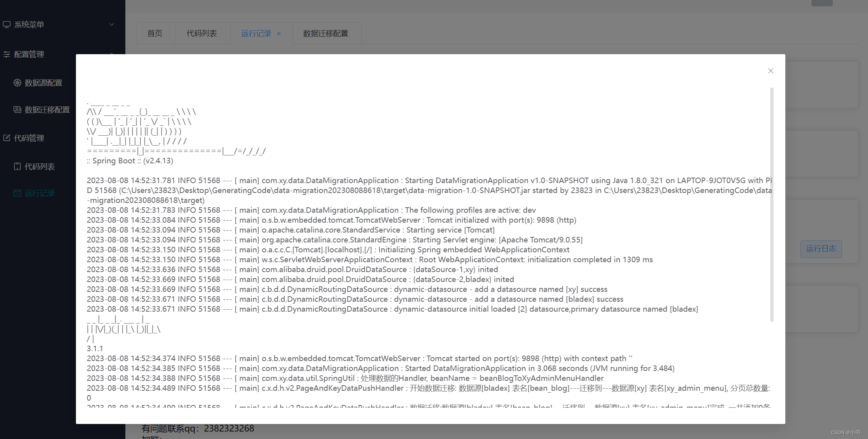Click the edit icon beside 代码管理
This screenshot has height=439, width=868.
7,138
